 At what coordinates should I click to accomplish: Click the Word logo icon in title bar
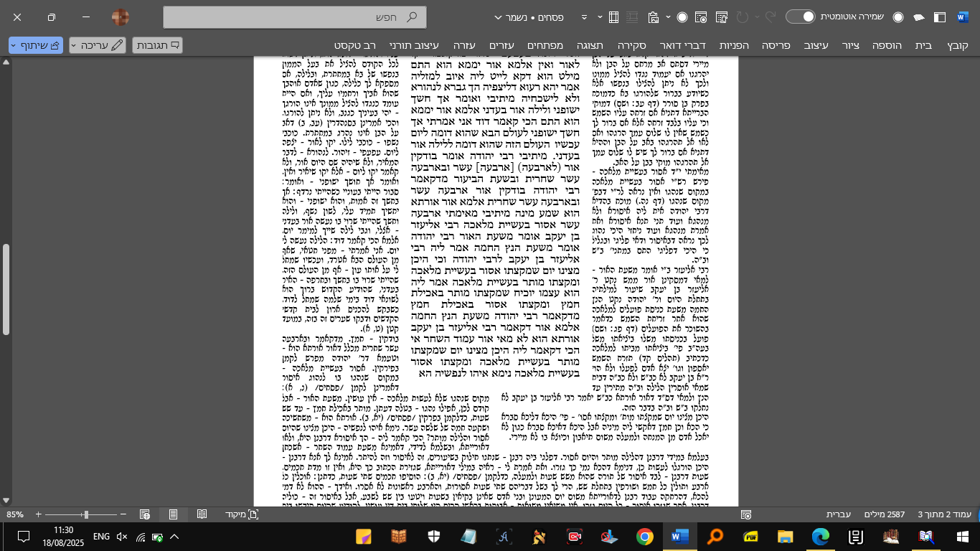point(962,17)
